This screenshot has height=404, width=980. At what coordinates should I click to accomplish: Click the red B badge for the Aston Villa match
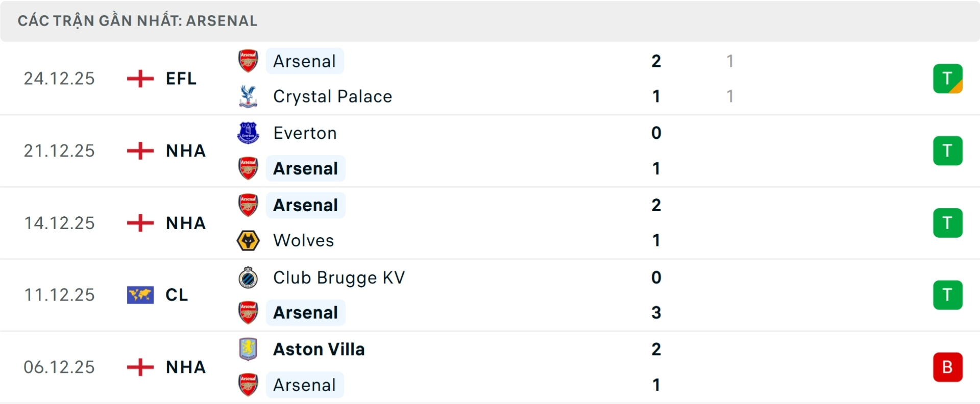click(x=948, y=367)
